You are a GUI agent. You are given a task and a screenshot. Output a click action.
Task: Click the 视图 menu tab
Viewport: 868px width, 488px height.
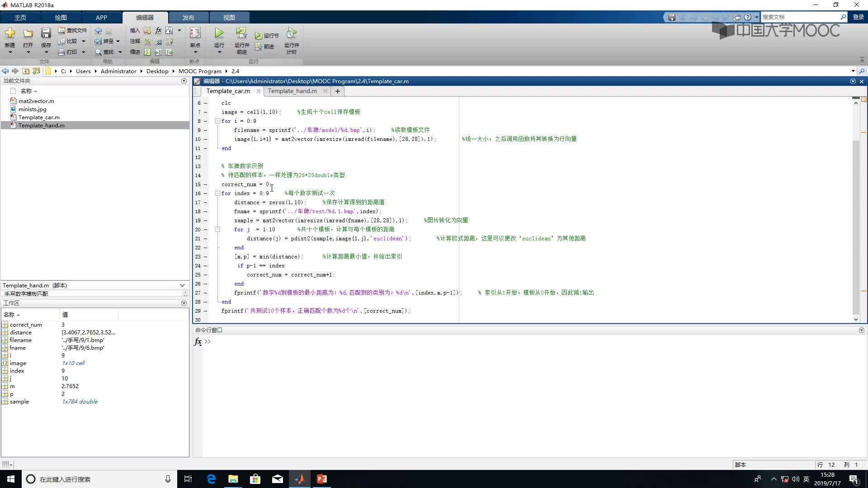click(x=229, y=17)
